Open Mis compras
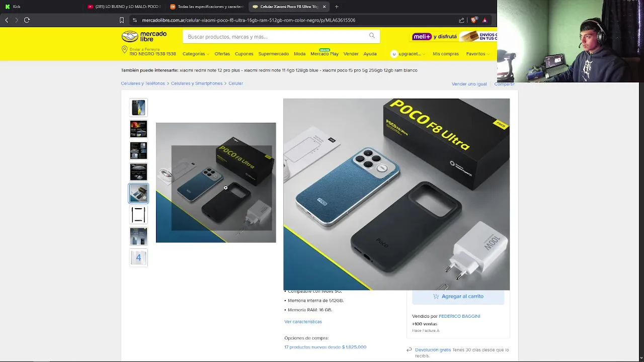 tap(446, 54)
